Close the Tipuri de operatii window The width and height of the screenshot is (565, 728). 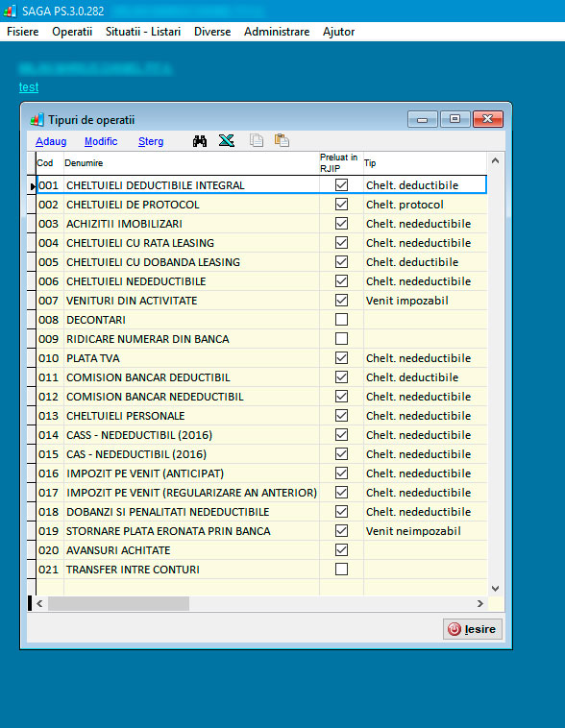(488, 119)
